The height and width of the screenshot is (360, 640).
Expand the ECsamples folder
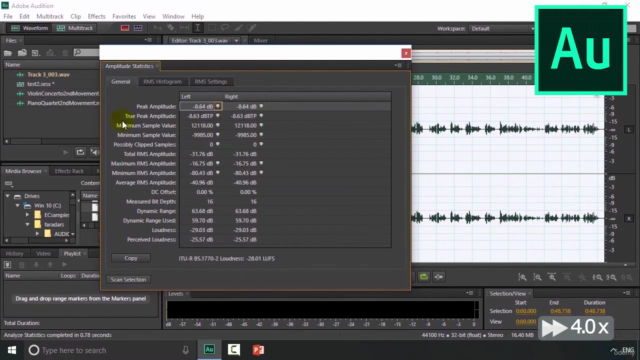click(27, 215)
